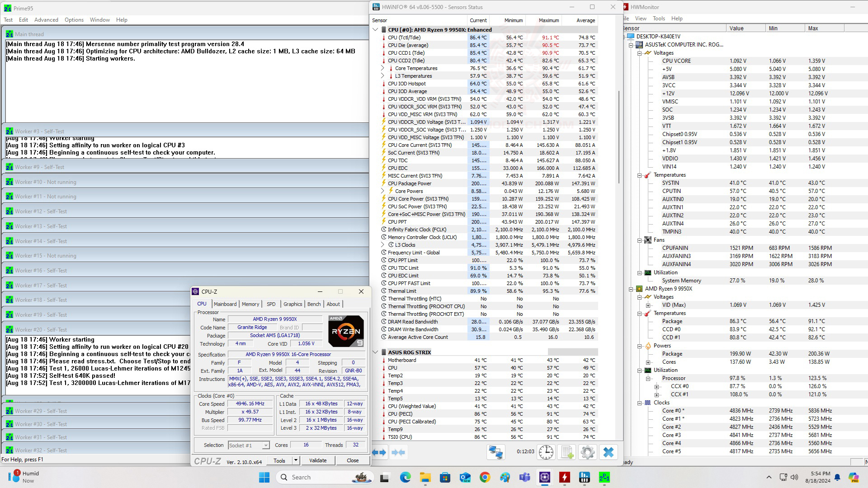Click Prime95 Help menu item
Viewport: 868px width, 488px height.
pos(121,20)
